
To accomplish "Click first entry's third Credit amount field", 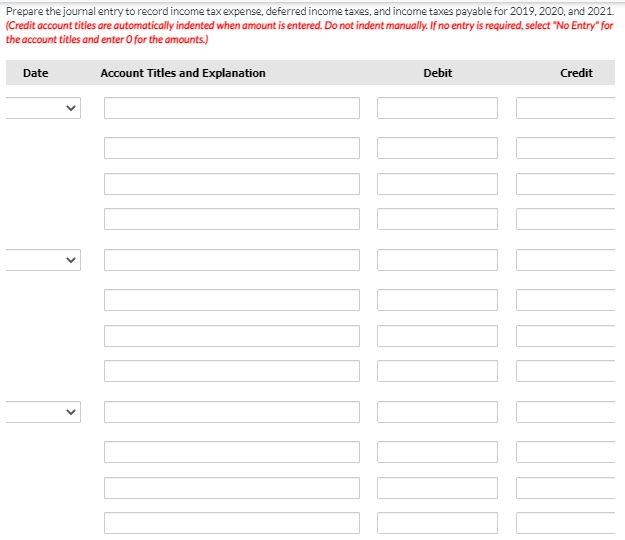I will tap(566, 184).
